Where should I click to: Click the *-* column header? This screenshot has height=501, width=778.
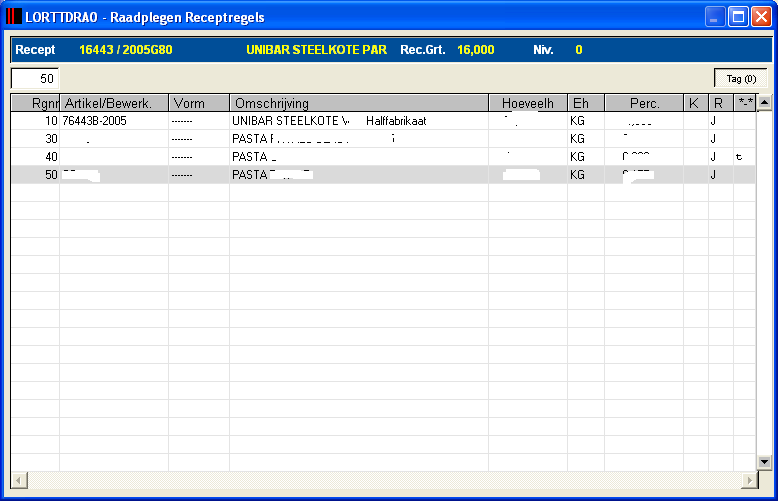[745, 103]
